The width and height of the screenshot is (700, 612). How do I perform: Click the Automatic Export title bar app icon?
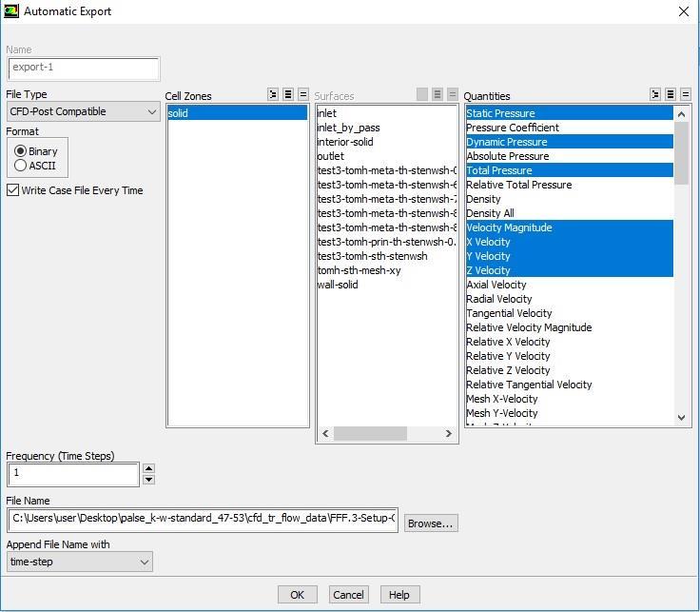(x=10, y=10)
